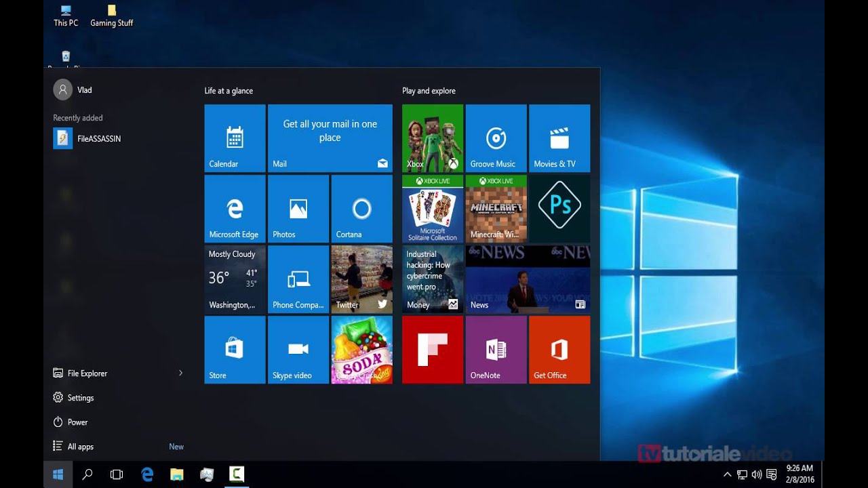Open the Photos tile
The height and width of the screenshot is (488, 868).
point(298,209)
